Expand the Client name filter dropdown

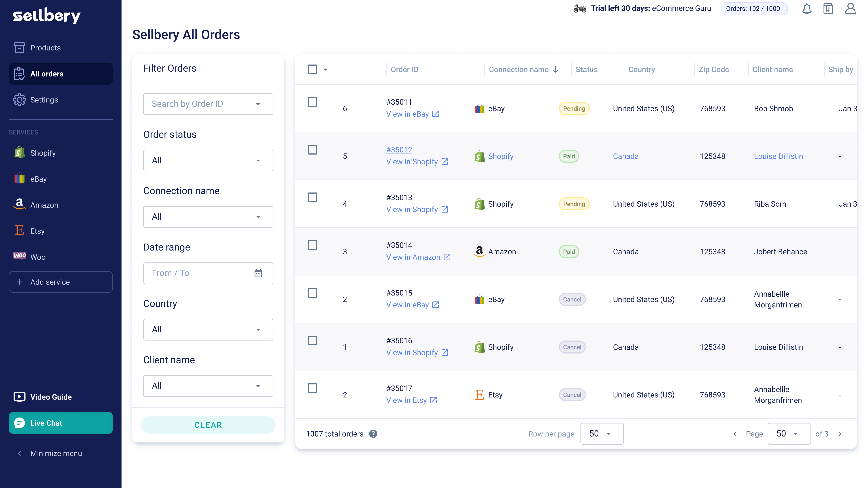(x=208, y=386)
